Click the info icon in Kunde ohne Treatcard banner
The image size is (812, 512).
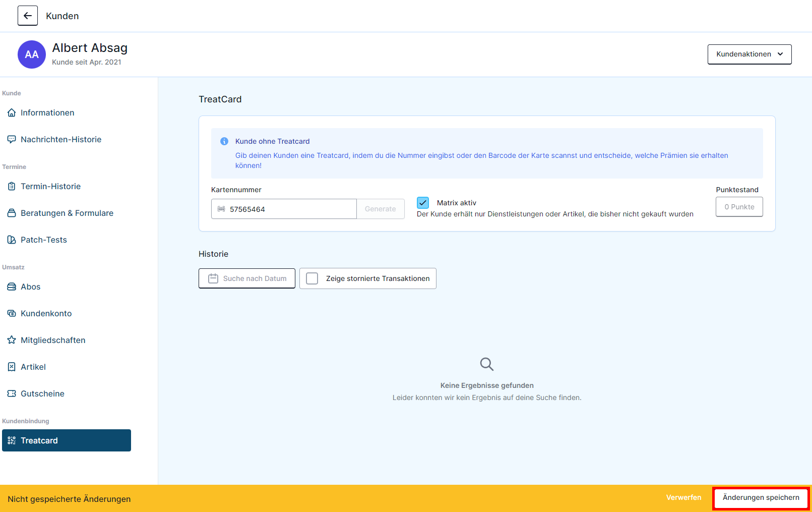224,141
